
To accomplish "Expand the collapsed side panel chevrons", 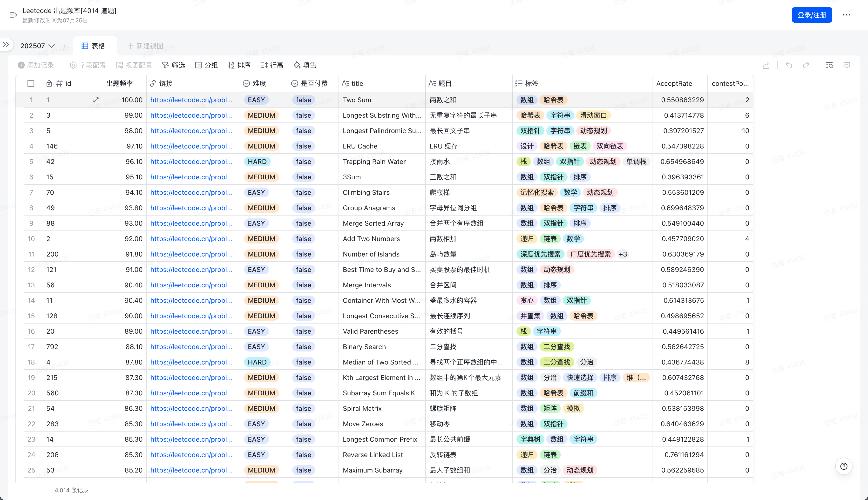I will click(6, 45).
